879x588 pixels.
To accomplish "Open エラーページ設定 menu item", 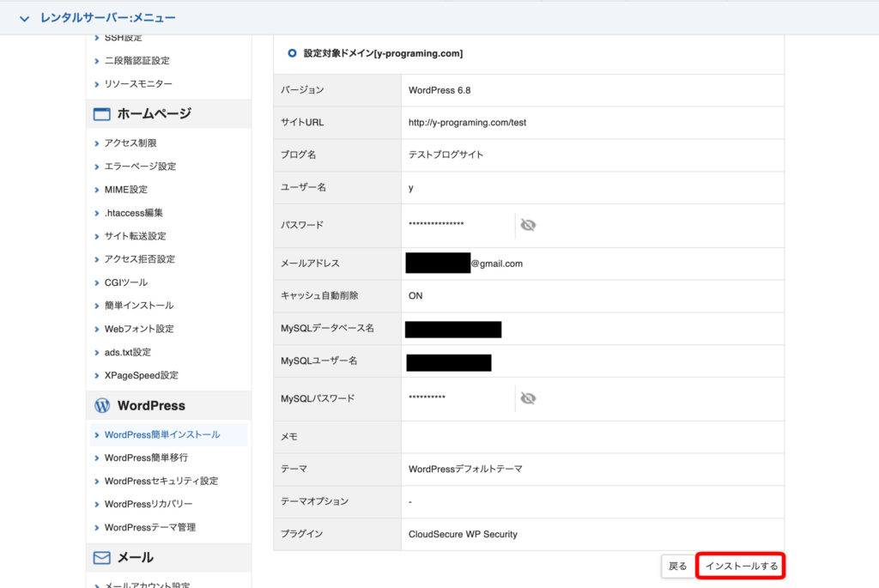I will 140,167.
